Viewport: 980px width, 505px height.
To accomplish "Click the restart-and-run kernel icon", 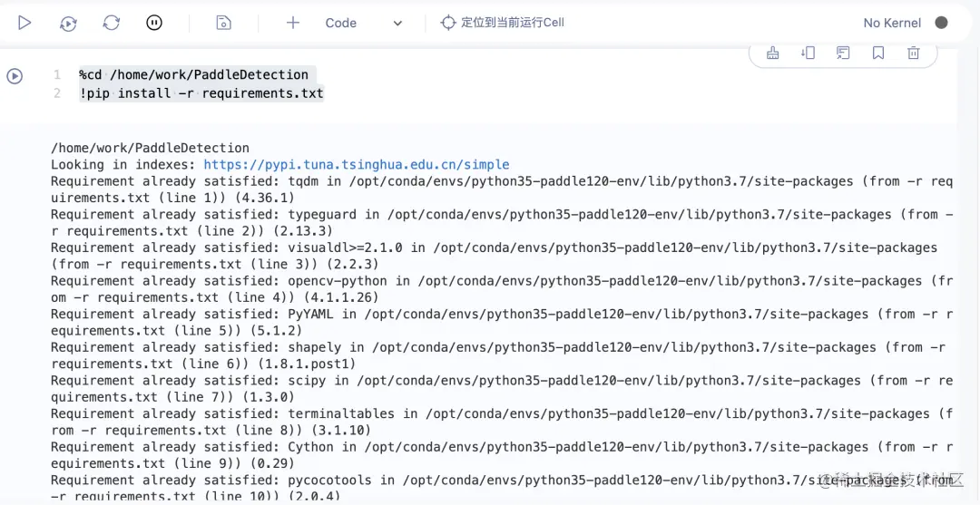I will [68, 23].
